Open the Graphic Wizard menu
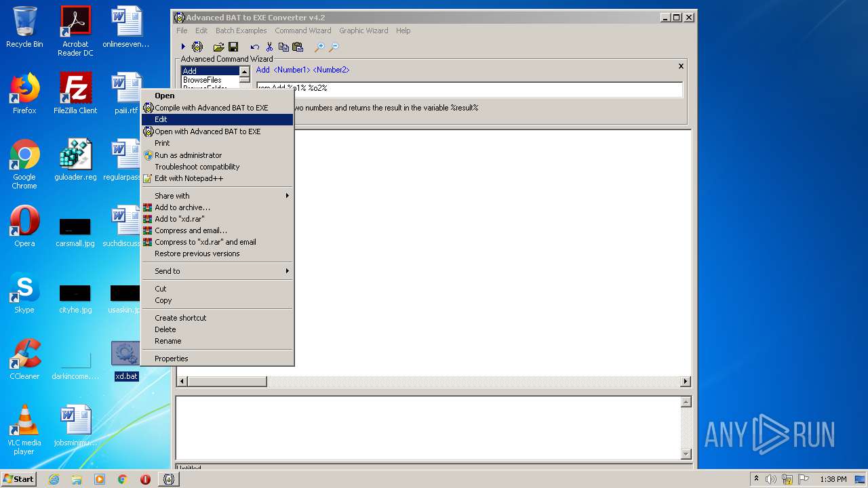Viewport: 868px width, 488px height. (363, 30)
